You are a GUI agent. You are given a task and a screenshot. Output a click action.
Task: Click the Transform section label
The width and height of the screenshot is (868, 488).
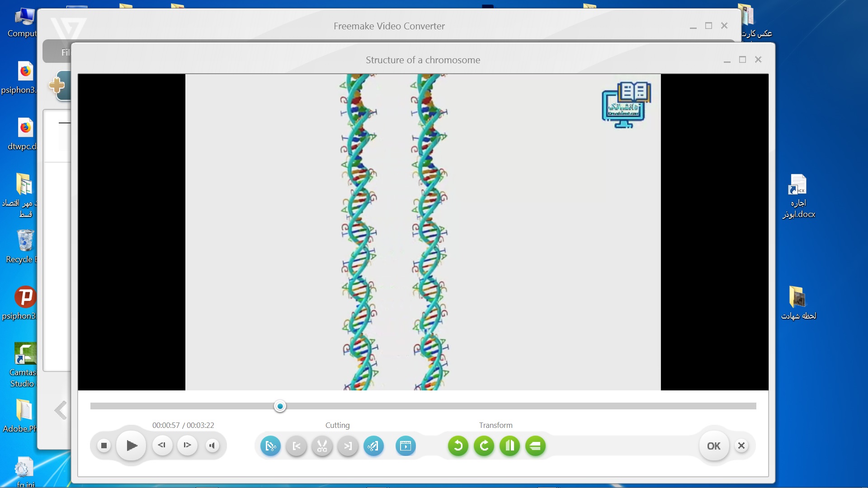(x=496, y=425)
